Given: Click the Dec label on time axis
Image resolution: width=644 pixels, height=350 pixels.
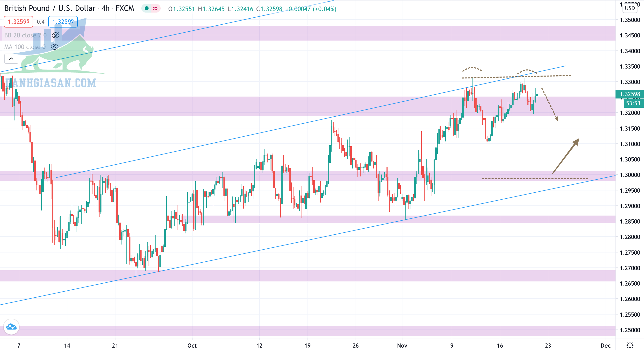Looking at the screenshot, I should pyautogui.click(x=606, y=345).
